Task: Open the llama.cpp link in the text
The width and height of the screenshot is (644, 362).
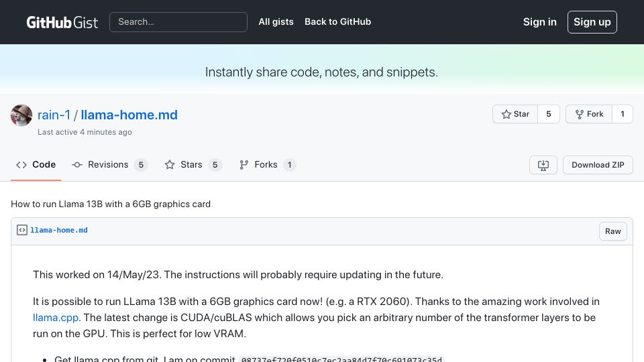Action: (56, 318)
